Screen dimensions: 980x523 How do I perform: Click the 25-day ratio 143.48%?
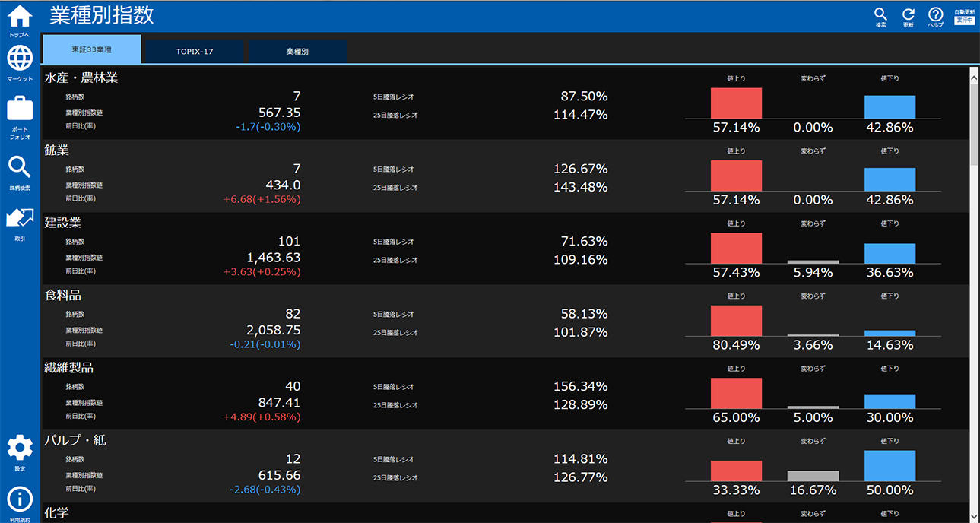580,187
